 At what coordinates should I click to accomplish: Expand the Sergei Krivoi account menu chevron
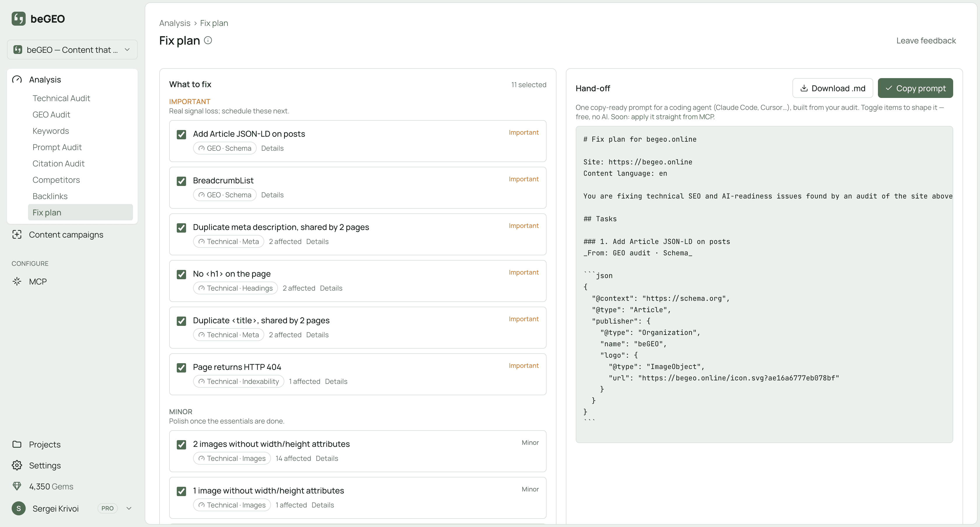(129, 508)
